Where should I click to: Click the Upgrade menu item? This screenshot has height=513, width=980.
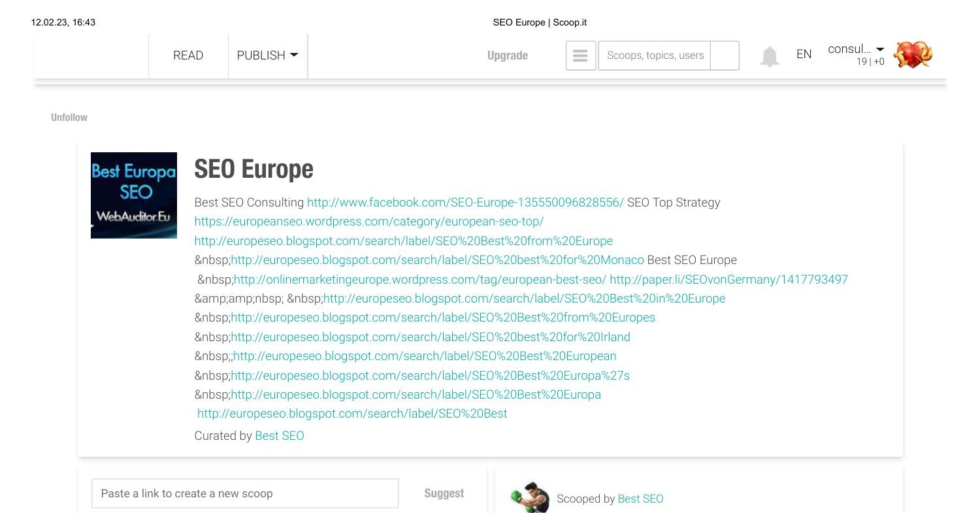508,56
